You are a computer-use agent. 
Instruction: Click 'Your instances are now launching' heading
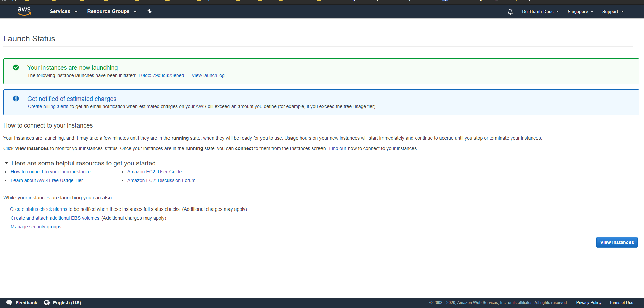coord(72,67)
